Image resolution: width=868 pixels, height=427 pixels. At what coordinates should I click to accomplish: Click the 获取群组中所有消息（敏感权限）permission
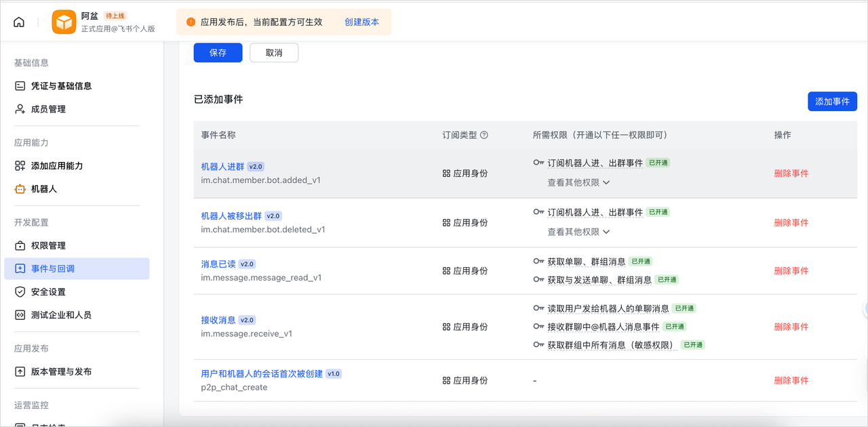613,345
